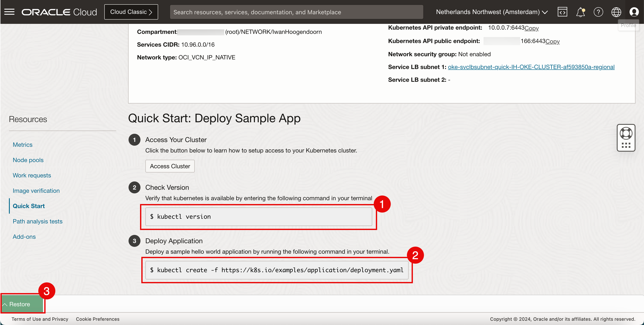Viewport: 644px width, 325px height.
Task: Switch to Cloud Classic console
Action: (x=131, y=12)
